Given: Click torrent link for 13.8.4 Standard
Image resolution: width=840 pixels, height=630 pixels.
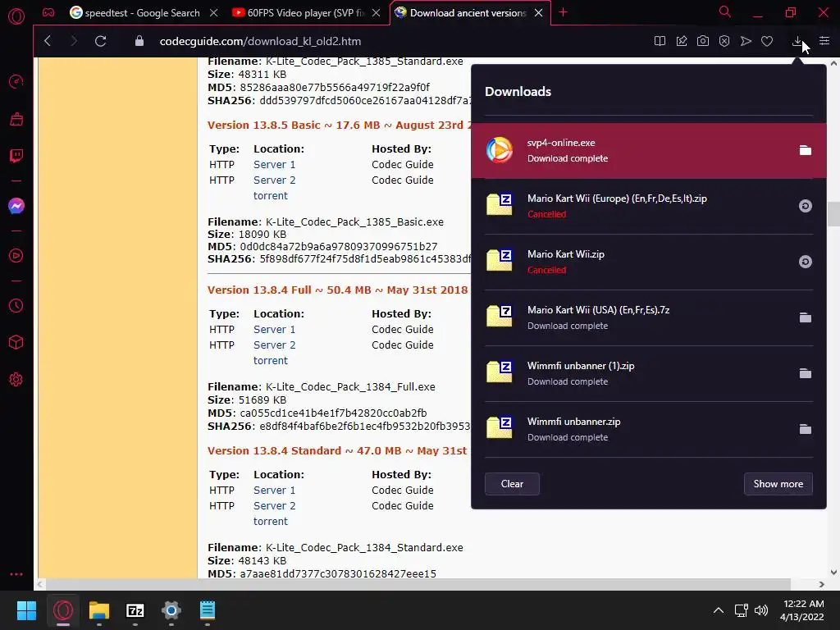Looking at the screenshot, I should (x=271, y=521).
